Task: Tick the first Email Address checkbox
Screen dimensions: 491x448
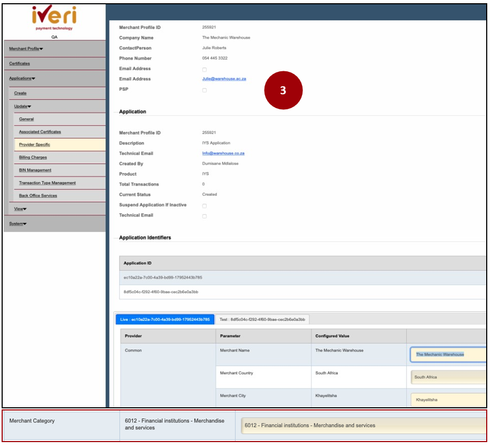Action: point(204,69)
